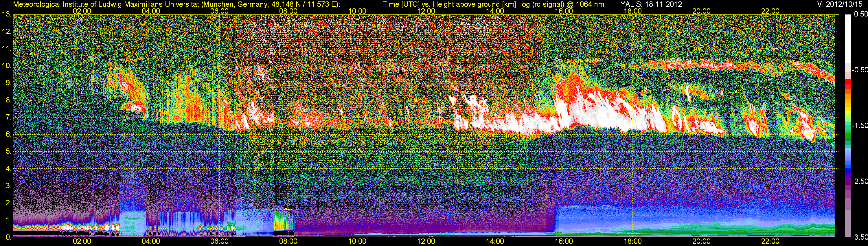Click '14:00' on the upper time axis

pyautogui.click(x=495, y=11)
